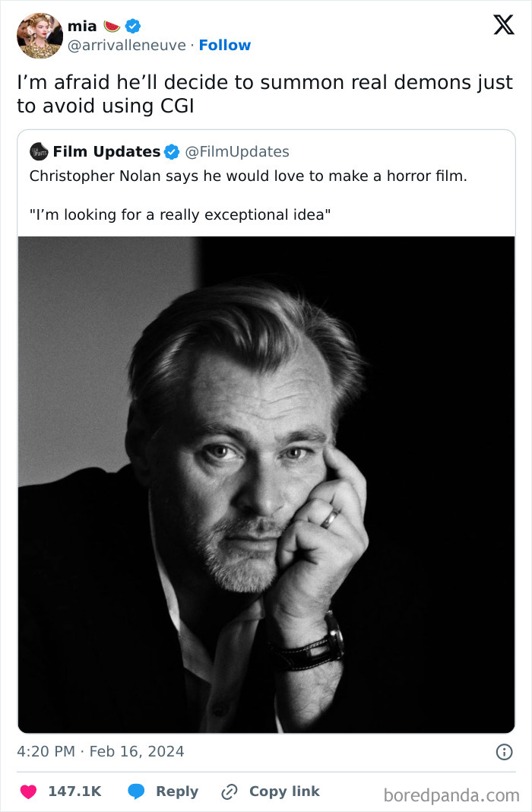Click the 147.1K likes count
532x812 pixels.
point(74,791)
